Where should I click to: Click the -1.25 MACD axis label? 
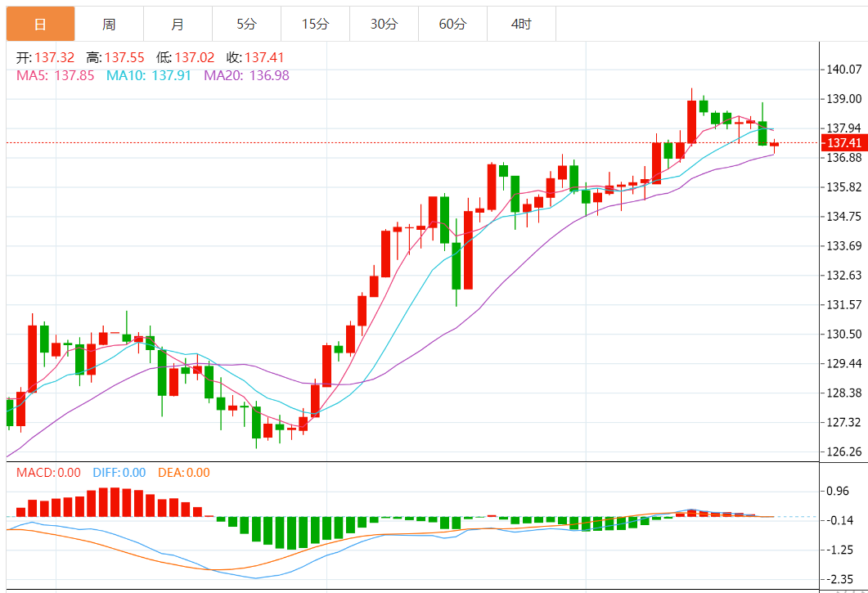(839, 550)
